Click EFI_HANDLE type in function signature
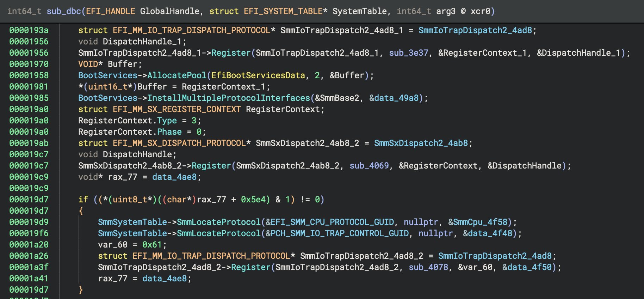This screenshot has width=644, height=299. coord(110,11)
